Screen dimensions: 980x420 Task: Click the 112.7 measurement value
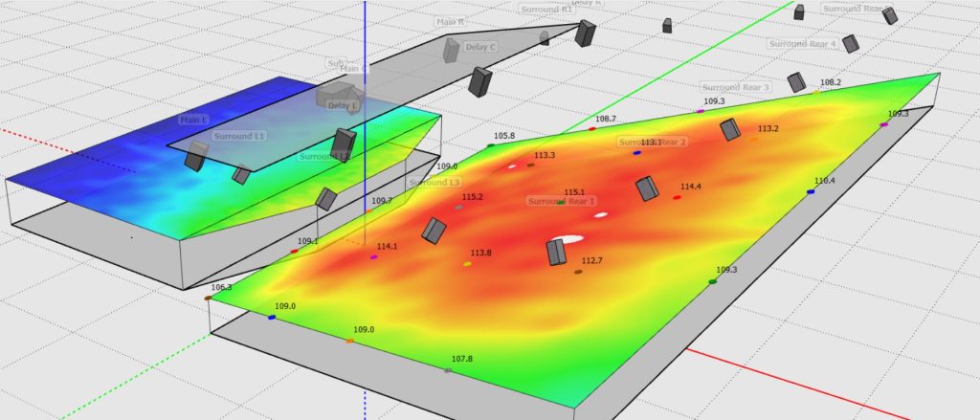[591, 260]
